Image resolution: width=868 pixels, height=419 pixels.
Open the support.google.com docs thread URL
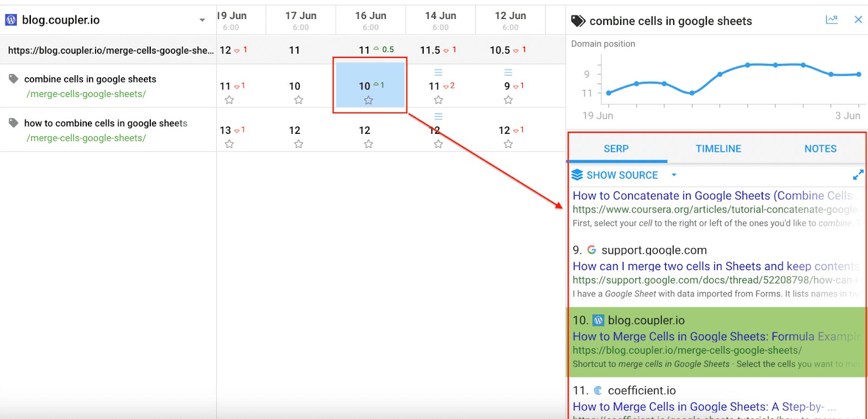click(716, 280)
